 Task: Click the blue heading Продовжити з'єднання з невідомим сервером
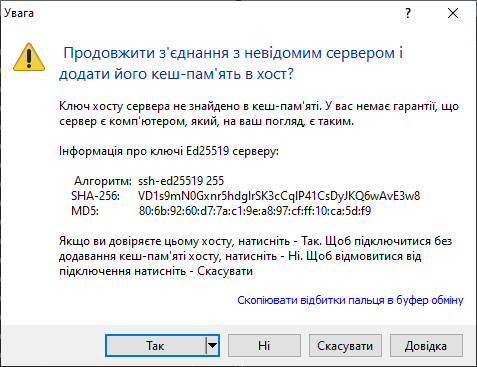point(231,63)
